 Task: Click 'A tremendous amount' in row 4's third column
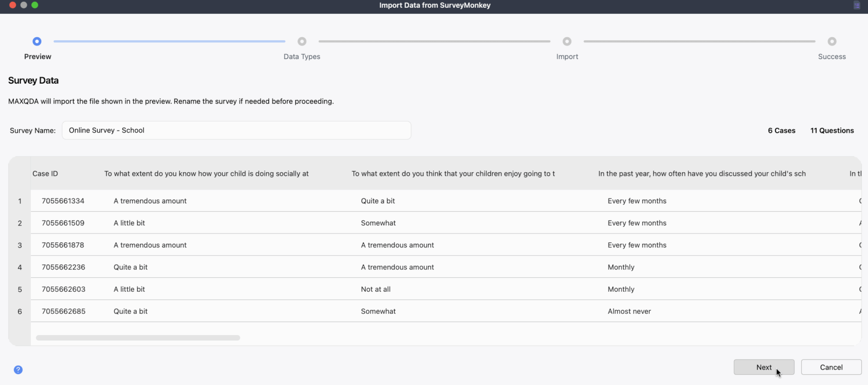(x=398, y=267)
